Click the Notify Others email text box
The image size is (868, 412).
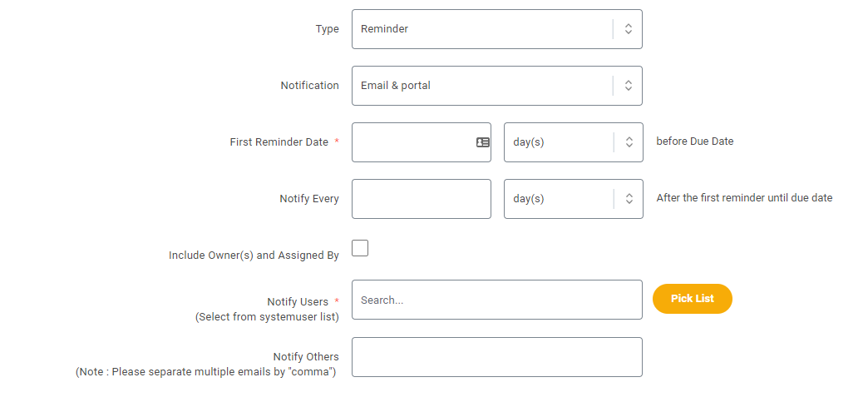tap(497, 357)
